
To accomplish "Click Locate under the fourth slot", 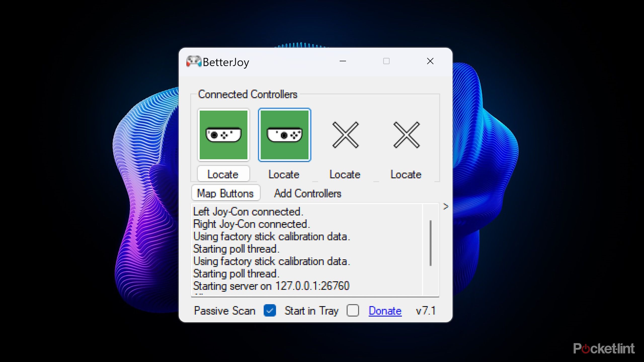I will (x=406, y=174).
